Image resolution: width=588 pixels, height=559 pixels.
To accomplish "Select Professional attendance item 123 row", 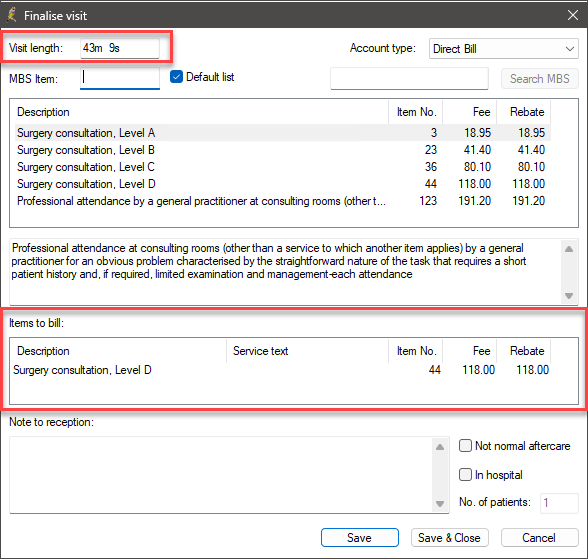I will coord(283,201).
